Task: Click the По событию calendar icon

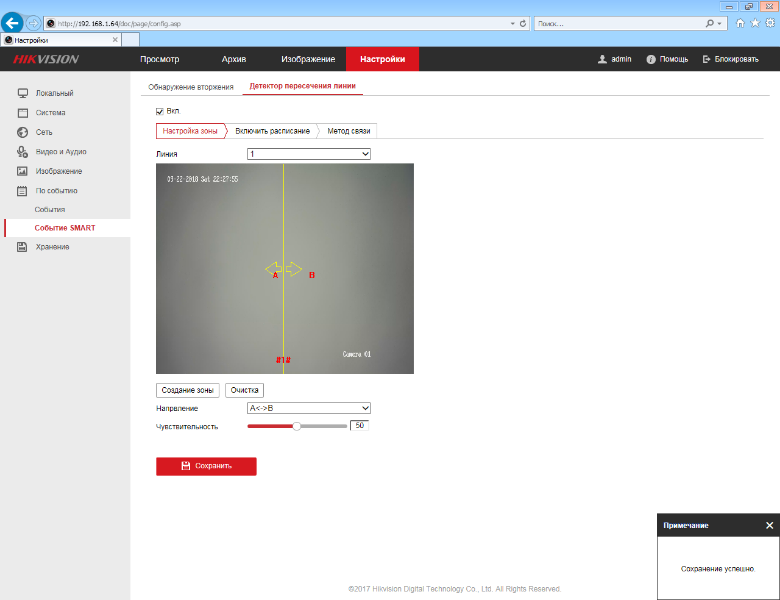Action: tap(22, 191)
